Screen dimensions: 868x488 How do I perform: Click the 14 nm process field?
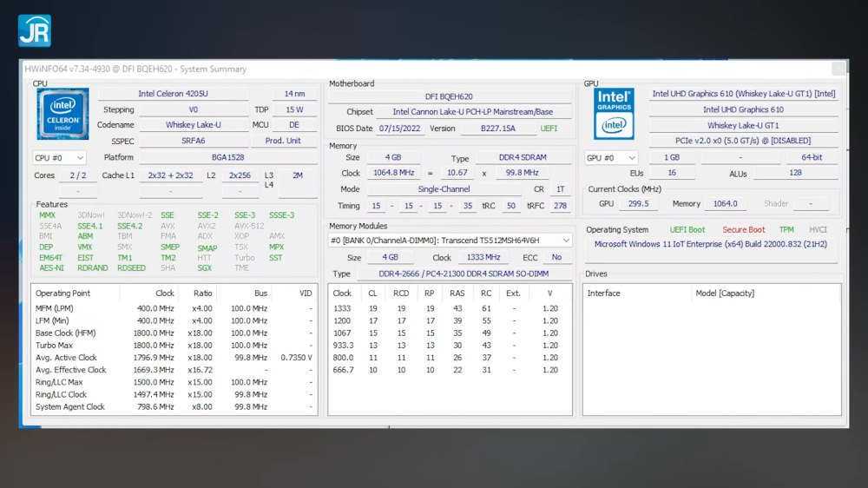(x=294, y=94)
